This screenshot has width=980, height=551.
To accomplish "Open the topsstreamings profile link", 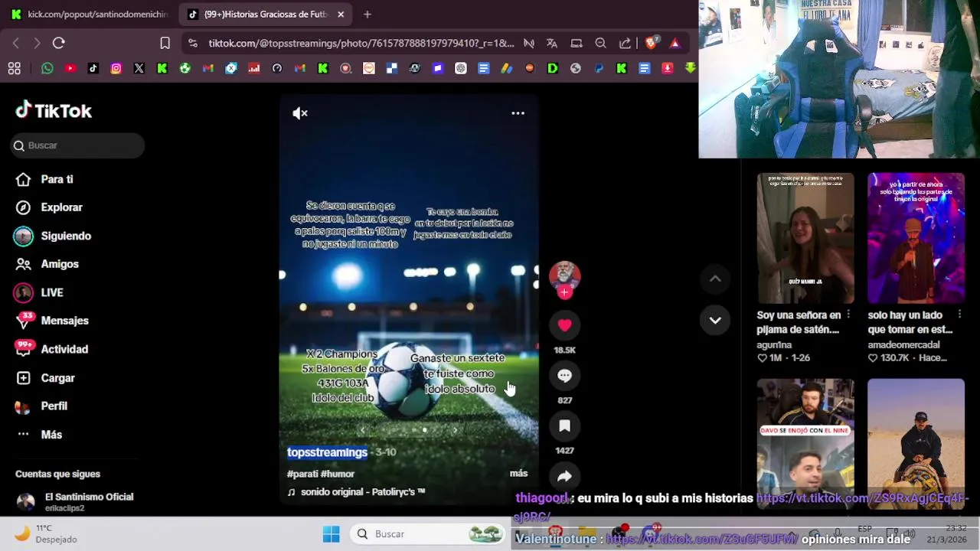I will (x=327, y=452).
